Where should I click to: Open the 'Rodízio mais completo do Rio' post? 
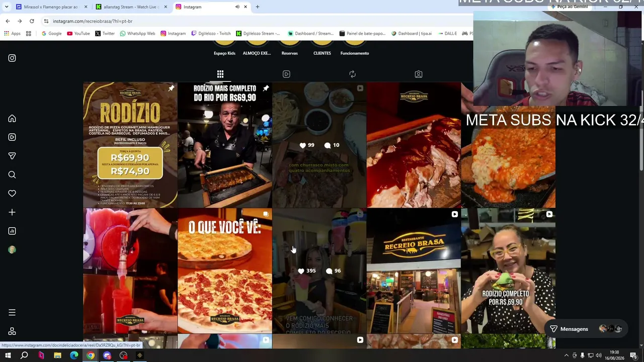tap(225, 145)
